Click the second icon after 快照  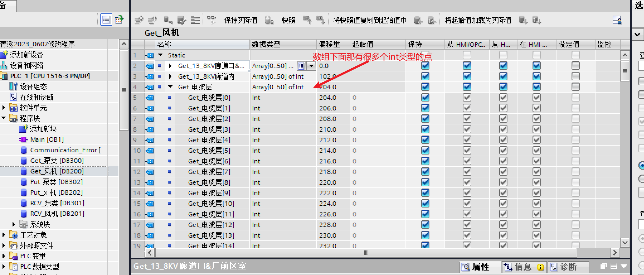[320, 20]
